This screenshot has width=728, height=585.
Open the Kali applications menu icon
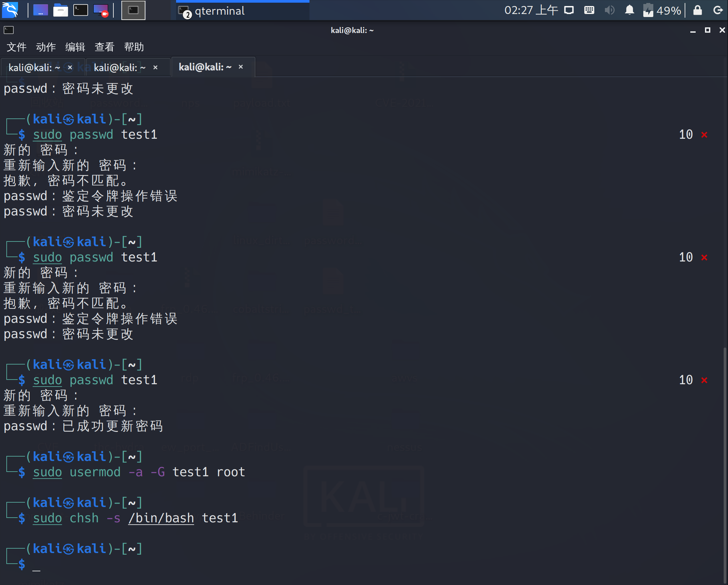tap(10, 10)
